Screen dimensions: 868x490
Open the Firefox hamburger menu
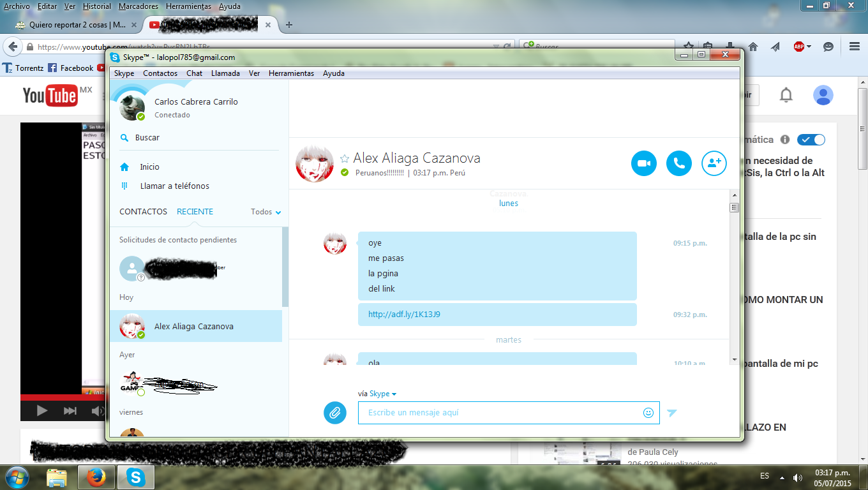point(855,47)
